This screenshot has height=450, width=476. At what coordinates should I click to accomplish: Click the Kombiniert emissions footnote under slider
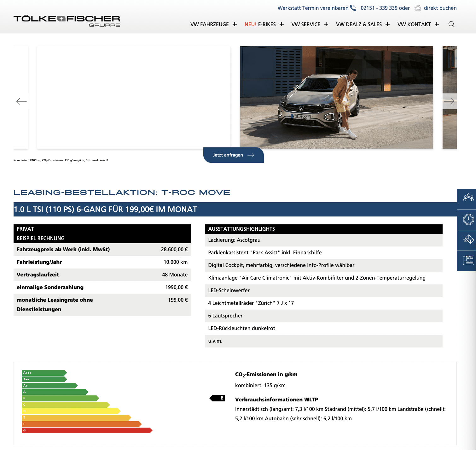pyautogui.click(x=61, y=160)
